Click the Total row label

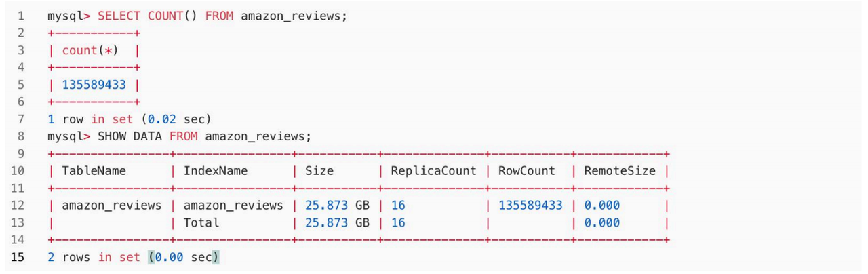pos(201,222)
